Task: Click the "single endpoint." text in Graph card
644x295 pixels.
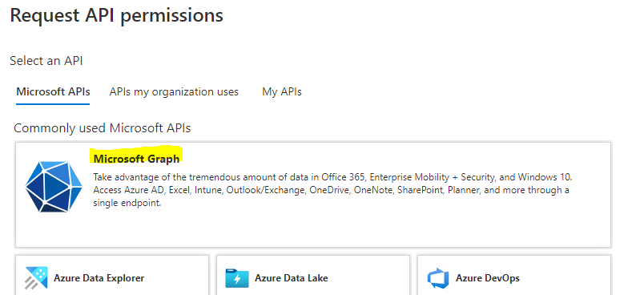Action: [127, 203]
